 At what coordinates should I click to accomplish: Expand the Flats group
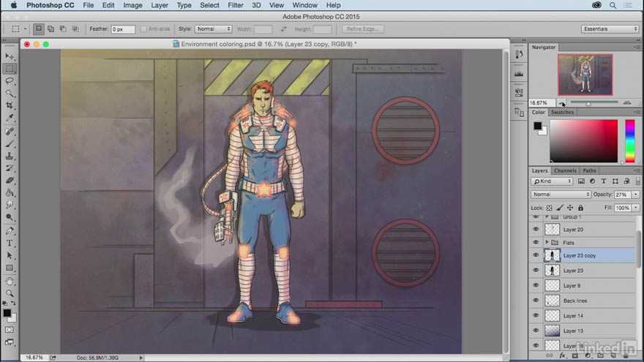(x=547, y=243)
